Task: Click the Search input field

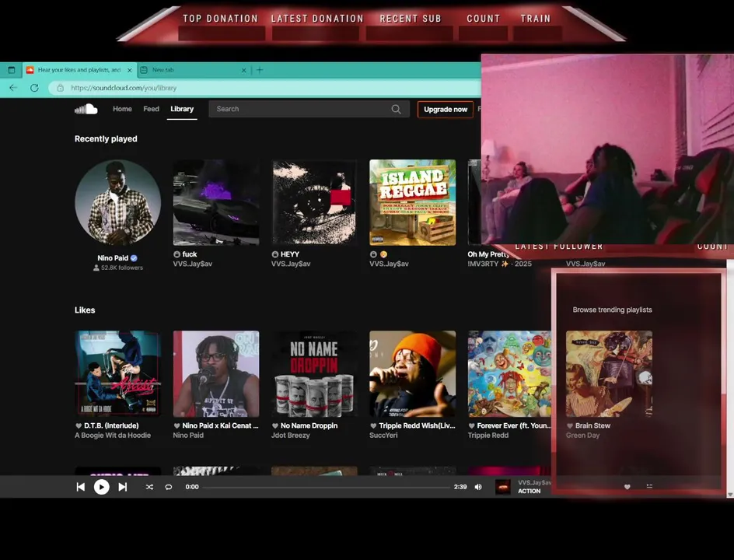Action: pos(309,109)
